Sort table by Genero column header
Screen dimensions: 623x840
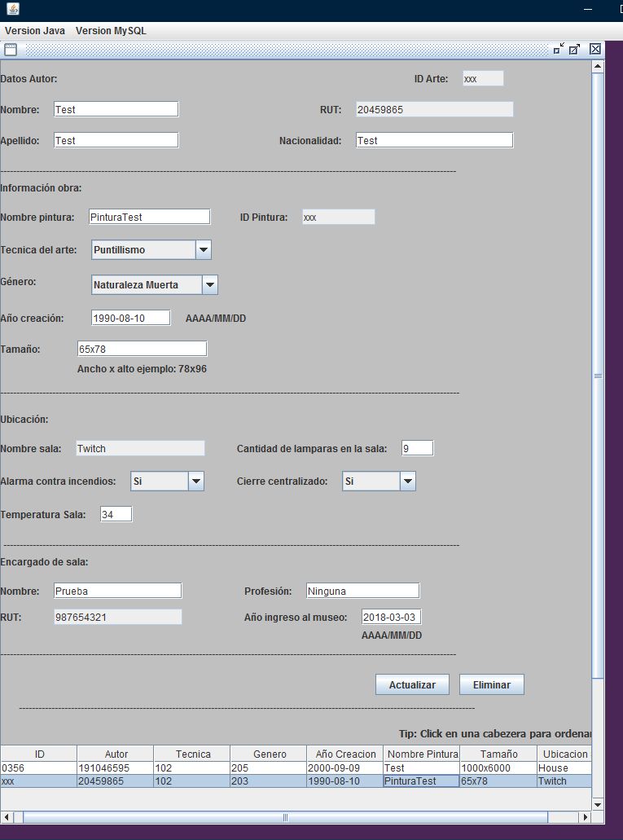tap(269, 754)
